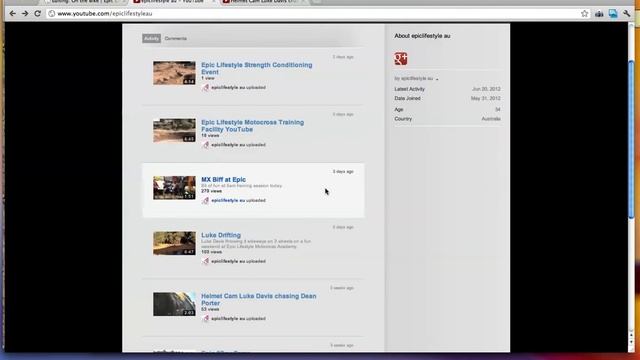Click the page's vertical scrollbar thumb
Screen dimensions: 640x360
point(631,140)
